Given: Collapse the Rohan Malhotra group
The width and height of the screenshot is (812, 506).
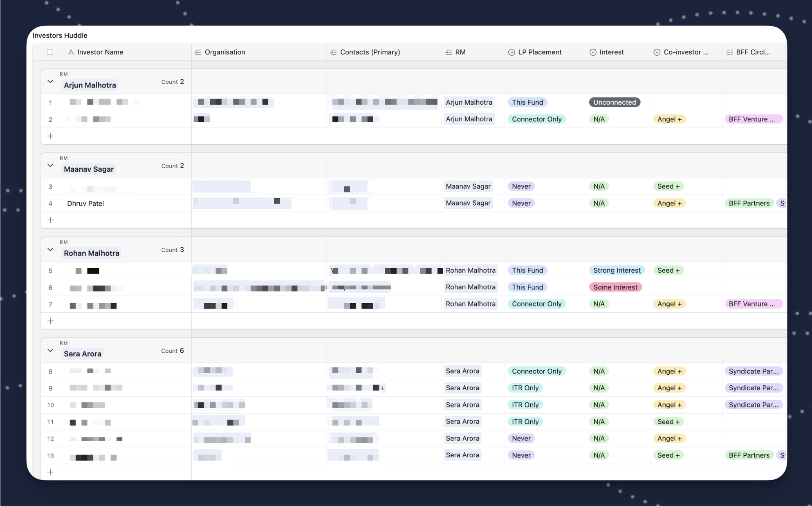Looking at the screenshot, I should [x=50, y=249].
